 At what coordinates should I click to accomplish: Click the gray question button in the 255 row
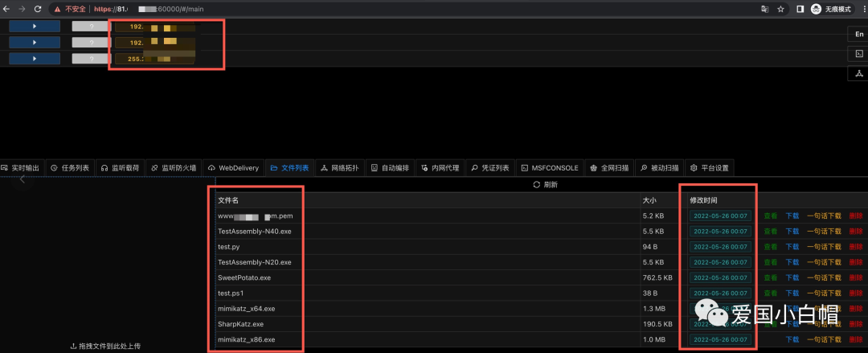pyautogui.click(x=92, y=58)
